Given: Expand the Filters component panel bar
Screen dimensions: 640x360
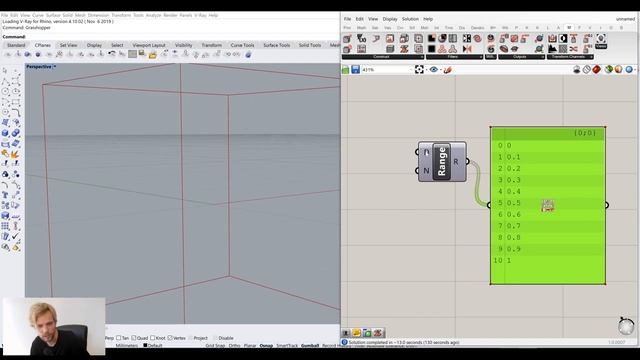Looking at the screenshot, I should point(454,57).
